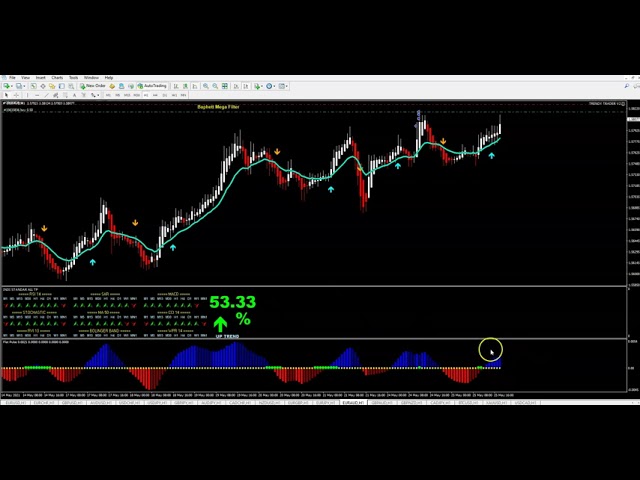Image resolution: width=640 pixels, height=480 pixels.
Task: Click the Zoom Out magnifier icon
Action: pyautogui.click(x=213, y=86)
